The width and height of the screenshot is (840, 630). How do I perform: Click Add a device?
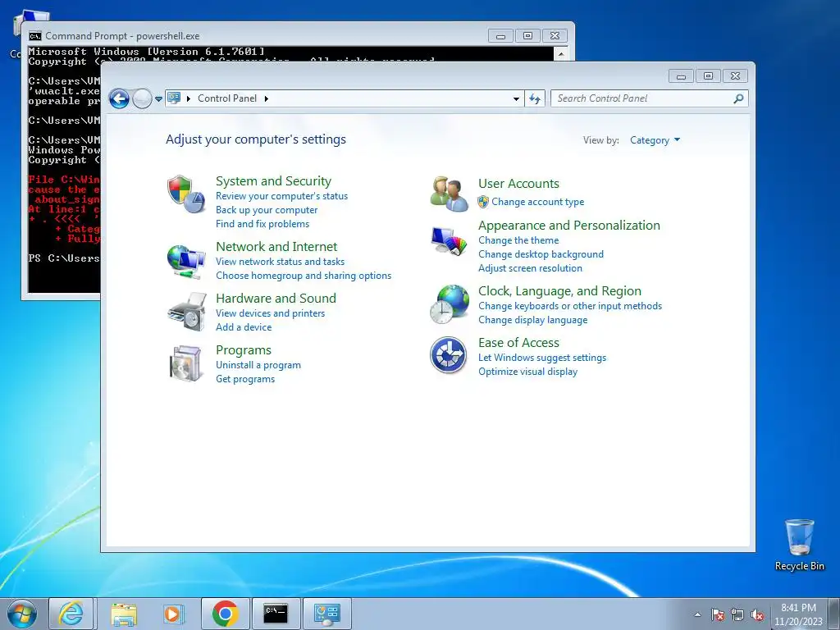[244, 327]
